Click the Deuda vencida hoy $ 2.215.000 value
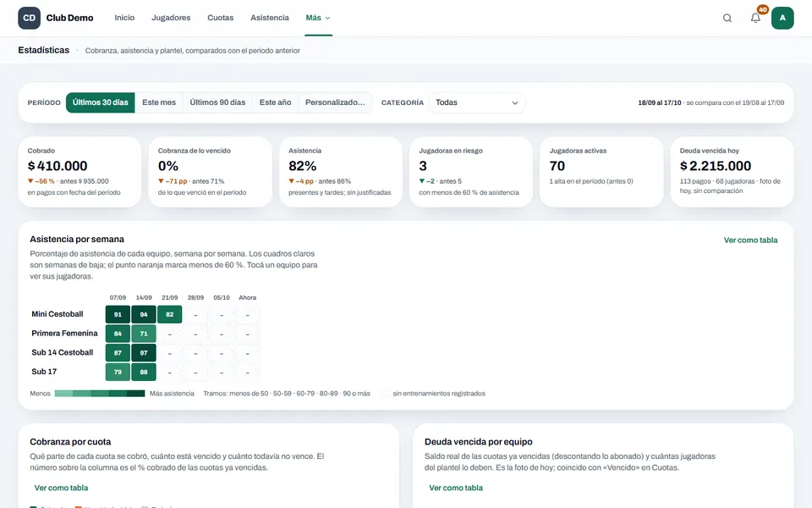 pyautogui.click(x=716, y=166)
